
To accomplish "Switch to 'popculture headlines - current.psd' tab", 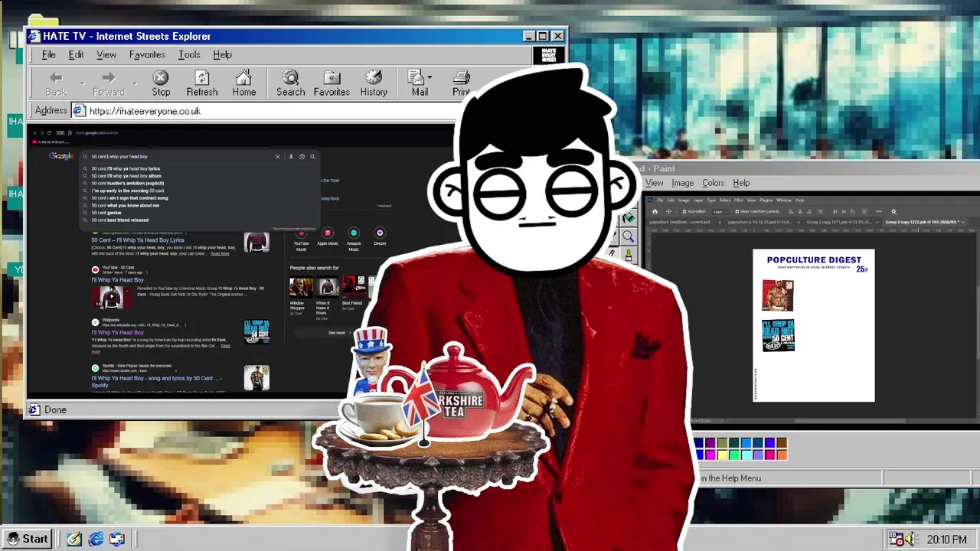I will 680,222.
